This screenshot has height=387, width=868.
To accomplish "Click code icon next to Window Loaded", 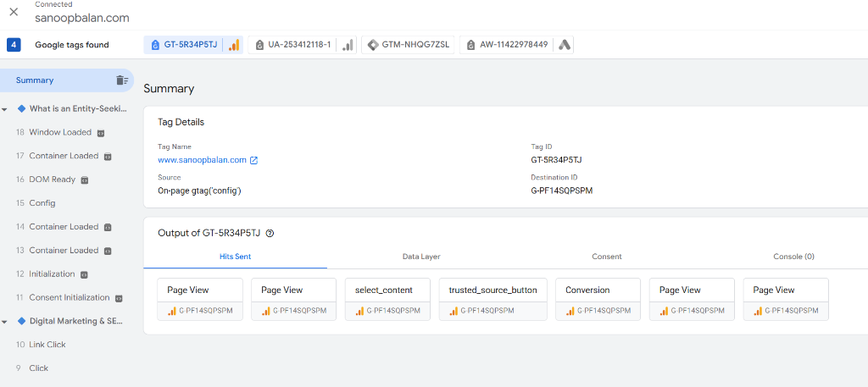I will click(101, 133).
